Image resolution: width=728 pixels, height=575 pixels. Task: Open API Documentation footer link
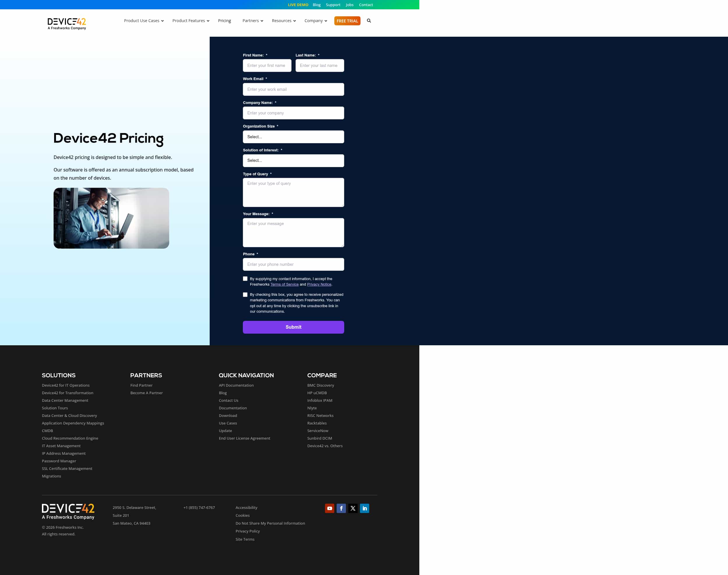pyautogui.click(x=236, y=385)
